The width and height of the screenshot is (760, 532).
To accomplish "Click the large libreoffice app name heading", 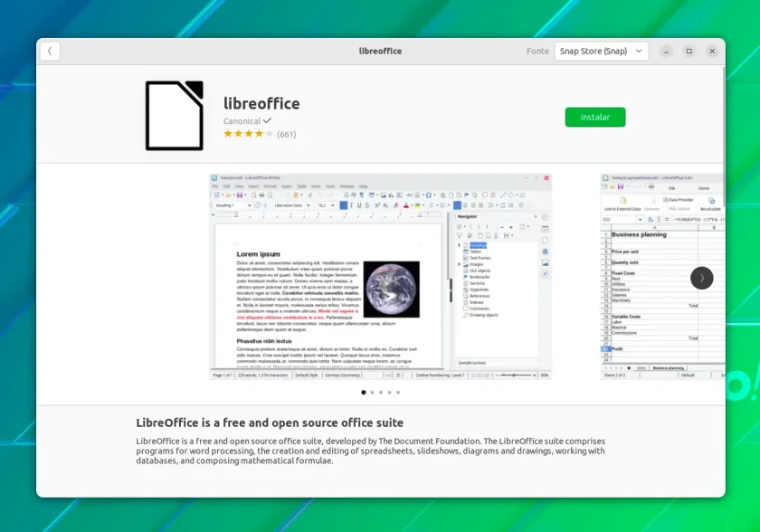I will click(261, 103).
